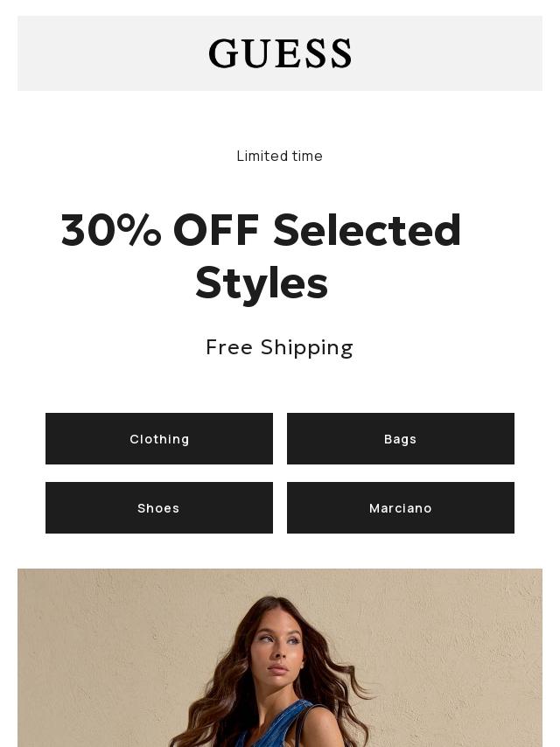560x747 pixels.
Task: Click the 'Free Shipping' text
Action: (x=280, y=347)
